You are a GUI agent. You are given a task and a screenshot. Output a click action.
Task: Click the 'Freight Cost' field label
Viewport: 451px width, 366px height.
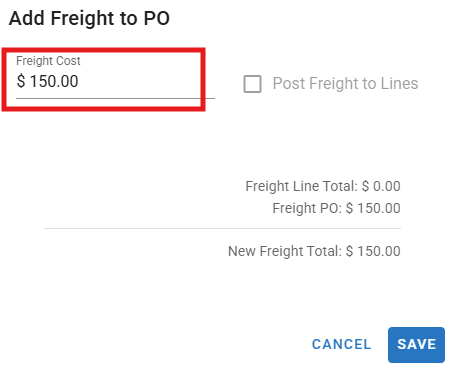[x=48, y=61]
